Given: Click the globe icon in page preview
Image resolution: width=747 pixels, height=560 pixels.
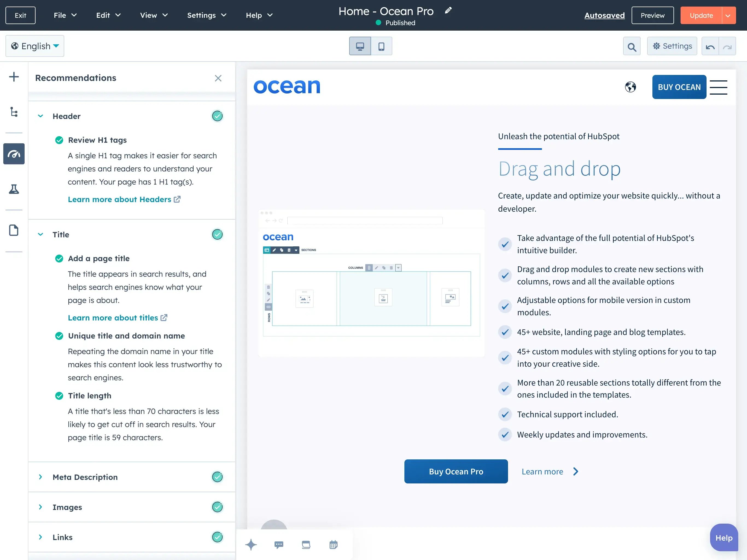Looking at the screenshot, I should tap(630, 87).
